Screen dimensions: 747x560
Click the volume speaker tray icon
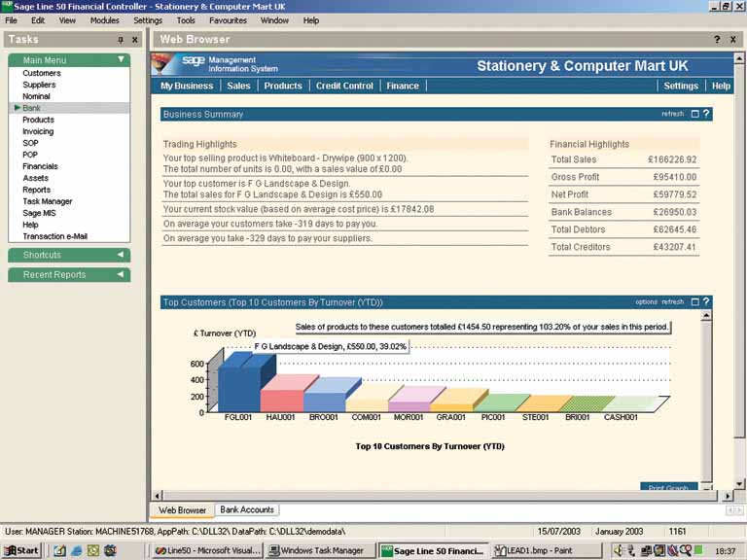pos(618,551)
